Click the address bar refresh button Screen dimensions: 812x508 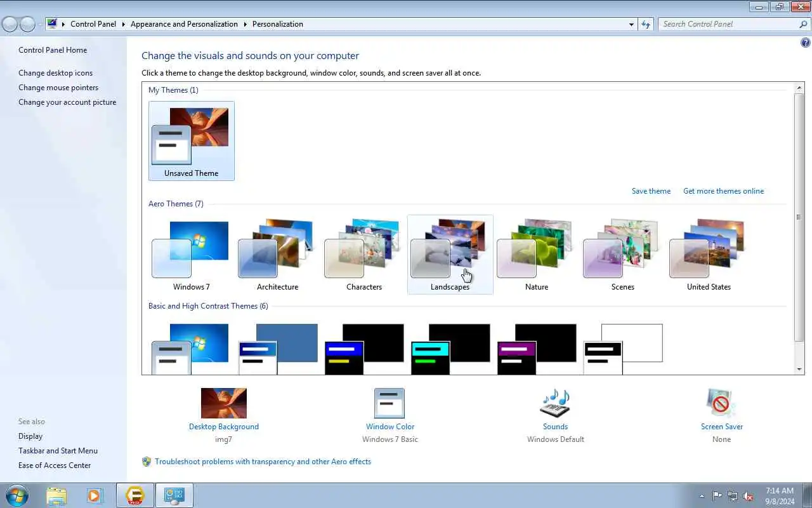646,24
